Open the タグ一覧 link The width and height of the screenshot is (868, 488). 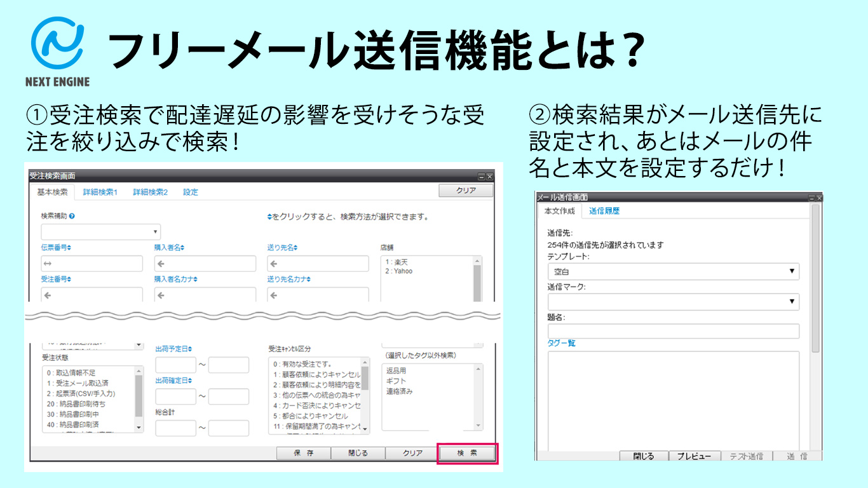click(561, 343)
